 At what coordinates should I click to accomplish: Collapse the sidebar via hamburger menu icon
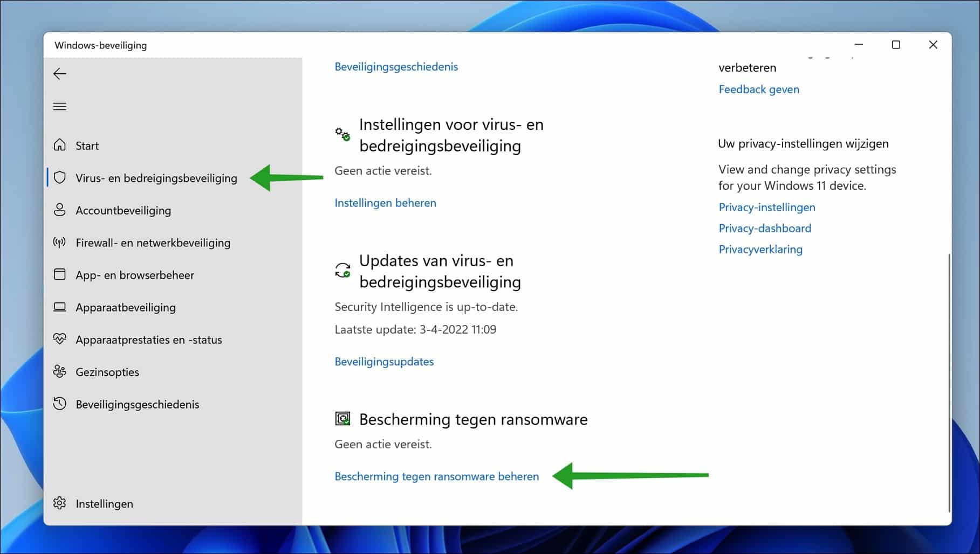59,106
